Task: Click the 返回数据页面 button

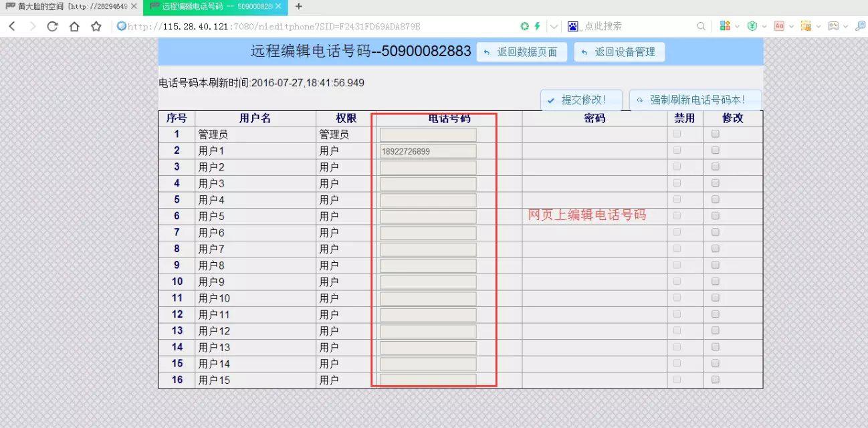Action: tap(522, 52)
